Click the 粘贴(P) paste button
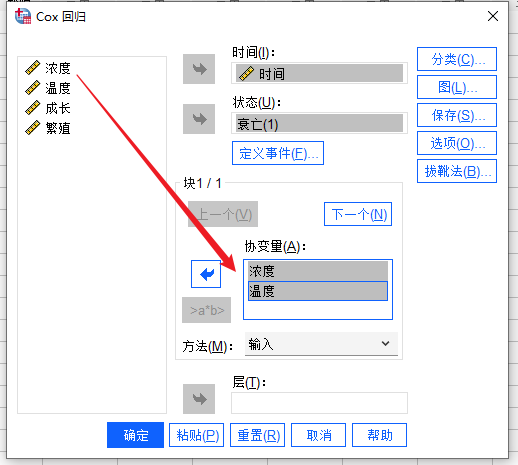Screen dimensions: 518x465 (196, 435)
